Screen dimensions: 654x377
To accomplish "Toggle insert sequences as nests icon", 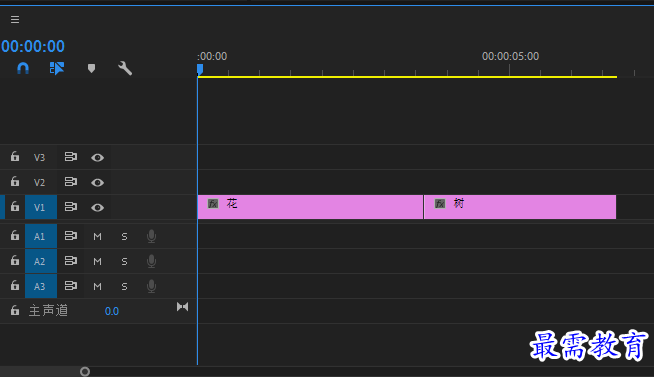I will click(x=57, y=68).
